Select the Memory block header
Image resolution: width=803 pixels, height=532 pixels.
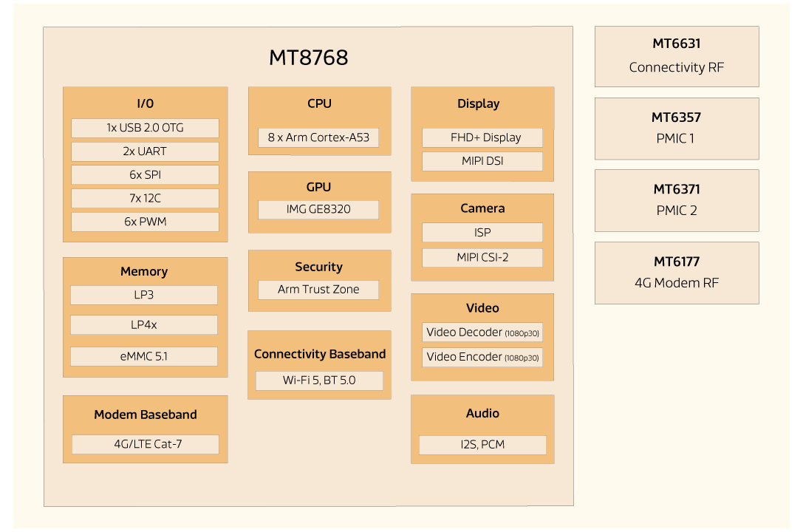(144, 271)
